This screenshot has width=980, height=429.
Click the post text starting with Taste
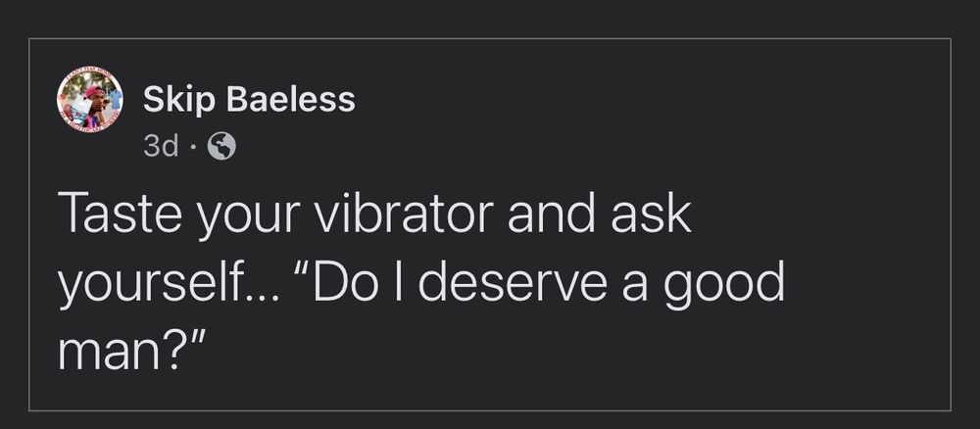pyautogui.click(x=420, y=279)
